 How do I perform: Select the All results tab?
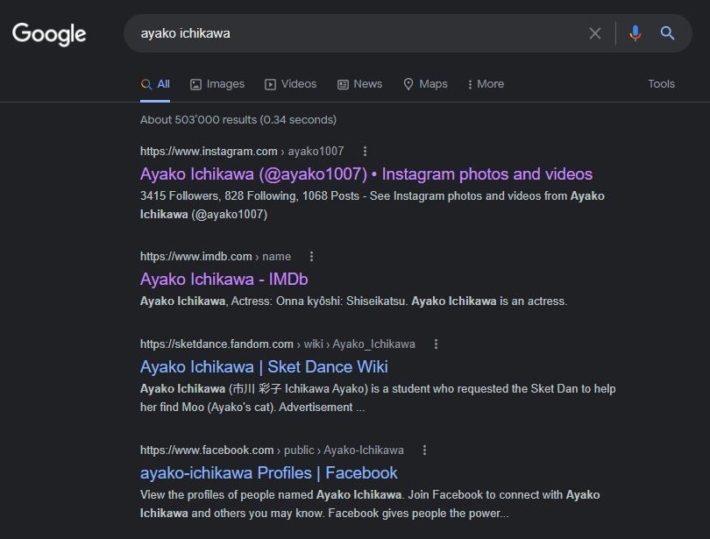point(155,84)
